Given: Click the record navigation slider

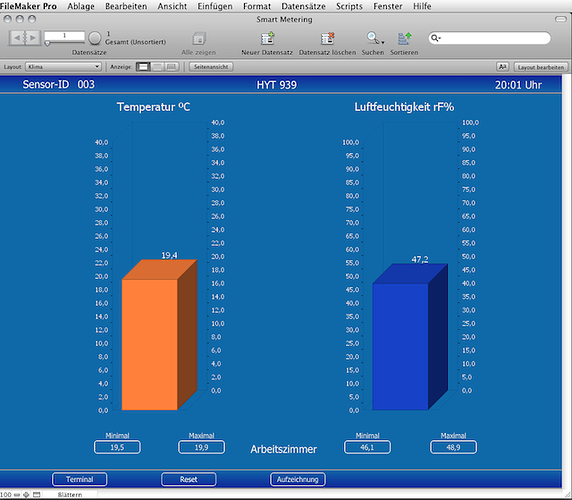Looking at the screenshot, I should [64, 43].
